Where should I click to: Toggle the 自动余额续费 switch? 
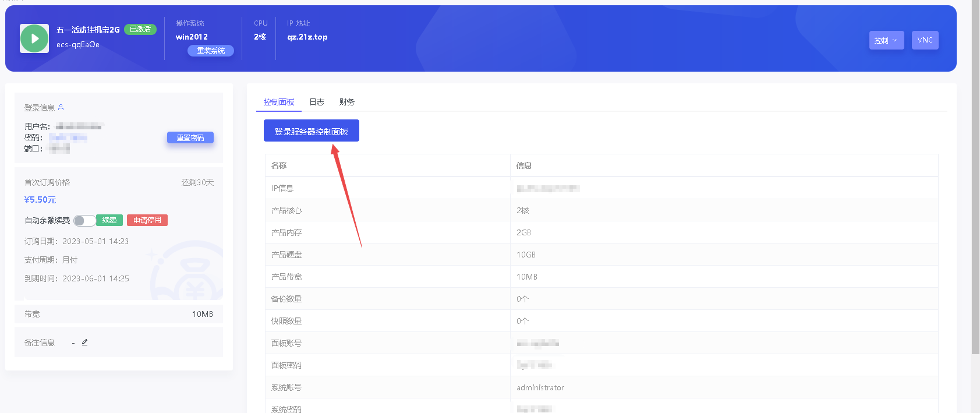84,220
